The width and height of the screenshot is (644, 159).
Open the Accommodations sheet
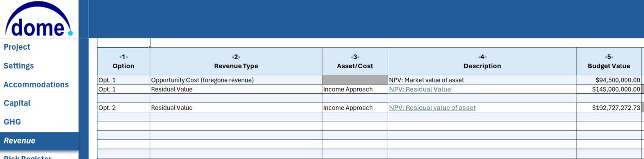pyautogui.click(x=36, y=85)
